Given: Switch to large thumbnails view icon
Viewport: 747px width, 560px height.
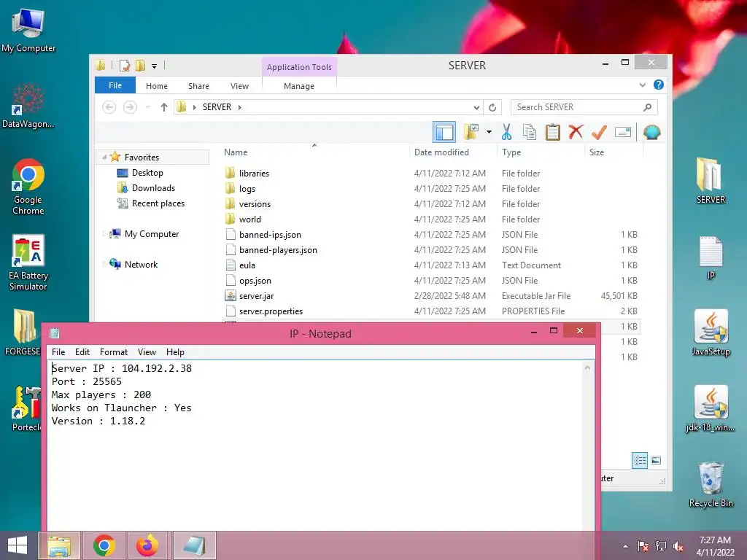Looking at the screenshot, I should click(x=656, y=460).
